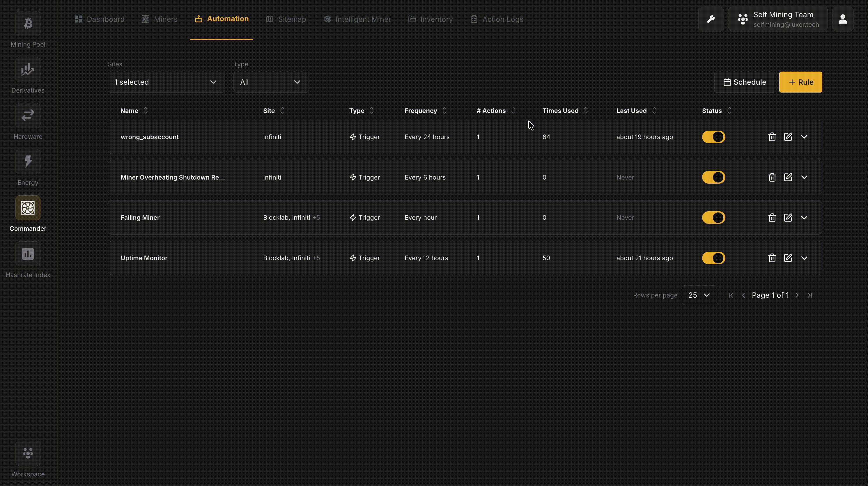Open the Mining Pool sidebar icon
Screen dimensions: 868x486
[x=28, y=24]
